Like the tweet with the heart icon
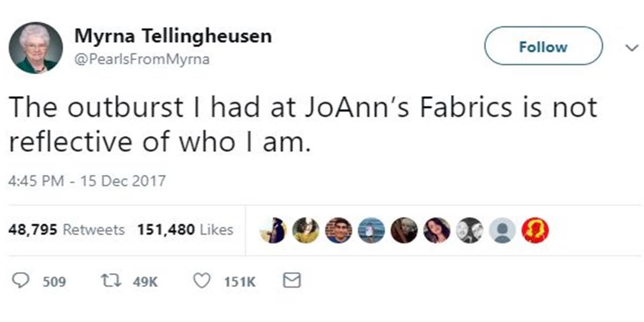 click(x=202, y=281)
